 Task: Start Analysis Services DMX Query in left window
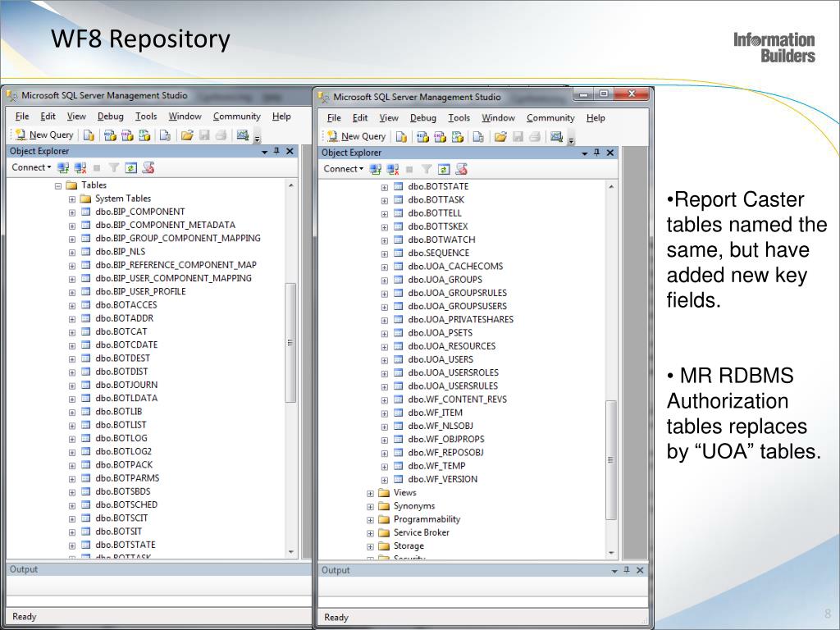click(x=127, y=135)
